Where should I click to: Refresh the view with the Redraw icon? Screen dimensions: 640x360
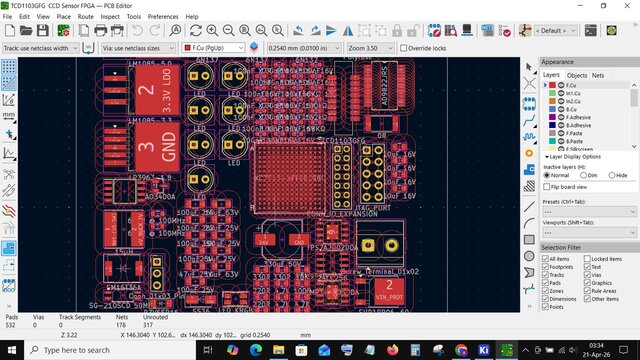point(196,31)
